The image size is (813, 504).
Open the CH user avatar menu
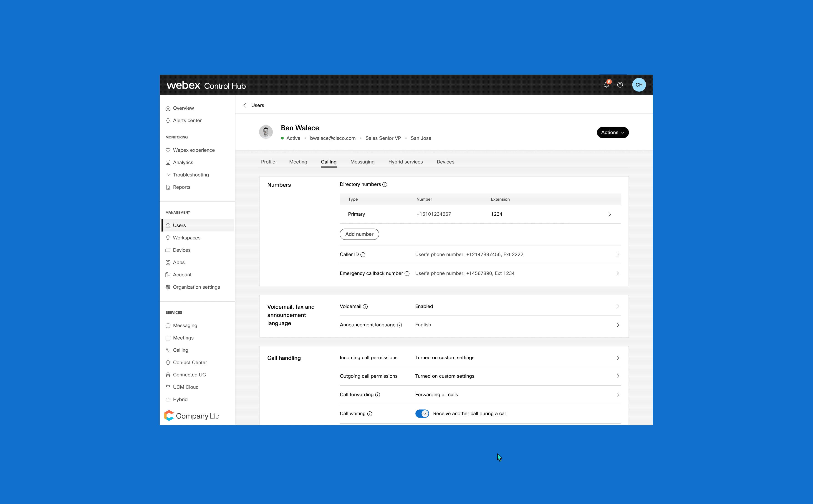[639, 85]
